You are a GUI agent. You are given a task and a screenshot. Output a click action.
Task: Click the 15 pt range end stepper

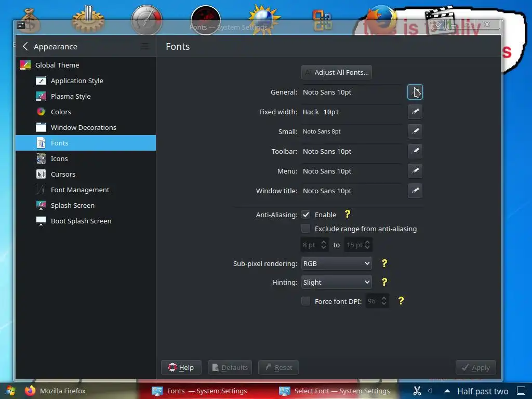point(358,245)
